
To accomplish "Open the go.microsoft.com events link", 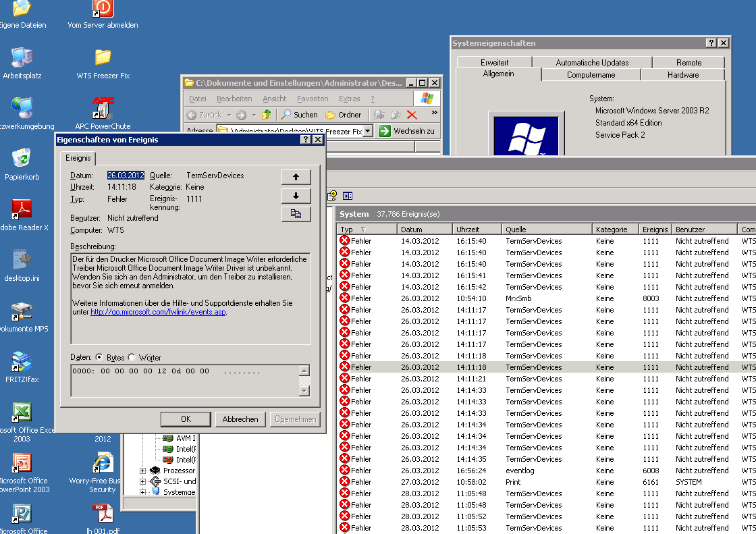I will point(158,312).
